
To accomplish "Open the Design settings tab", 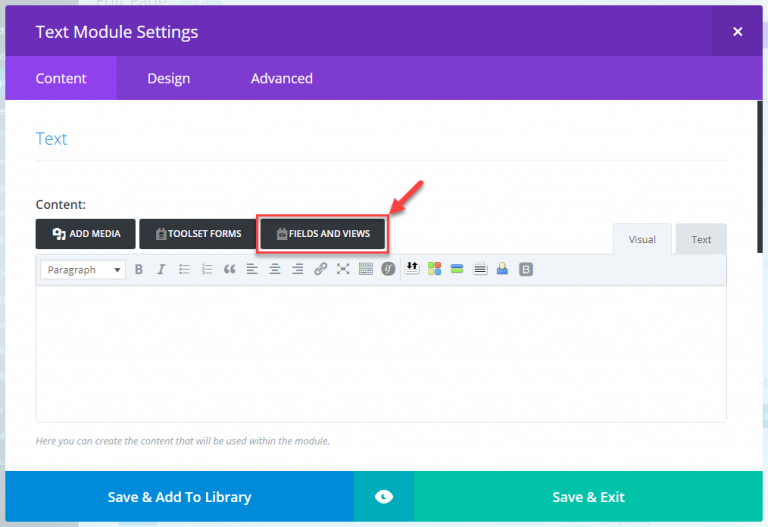I will [168, 78].
